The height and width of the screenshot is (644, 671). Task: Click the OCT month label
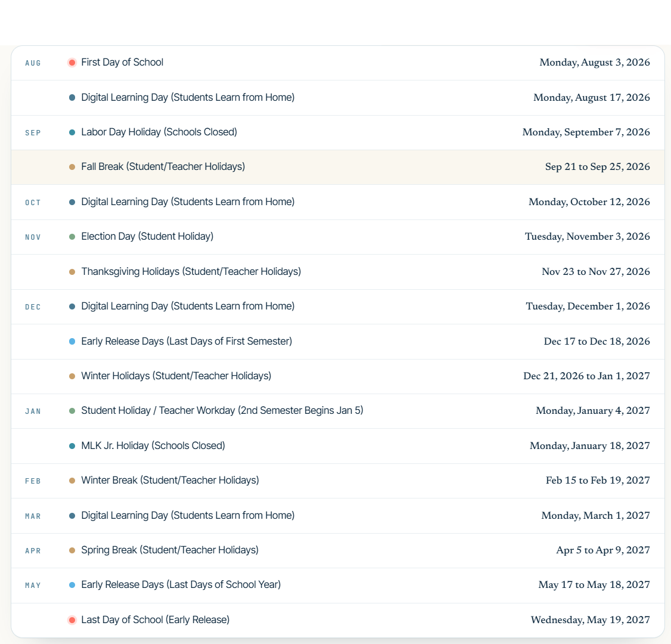click(x=33, y=203)
